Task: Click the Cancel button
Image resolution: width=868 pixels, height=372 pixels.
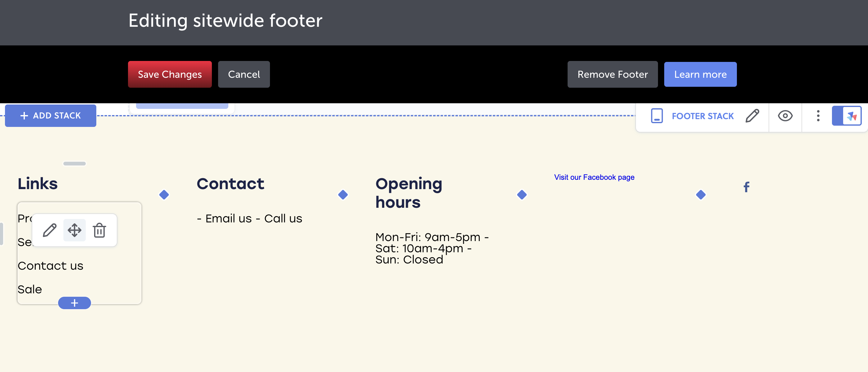Action: tap(244, 74)
